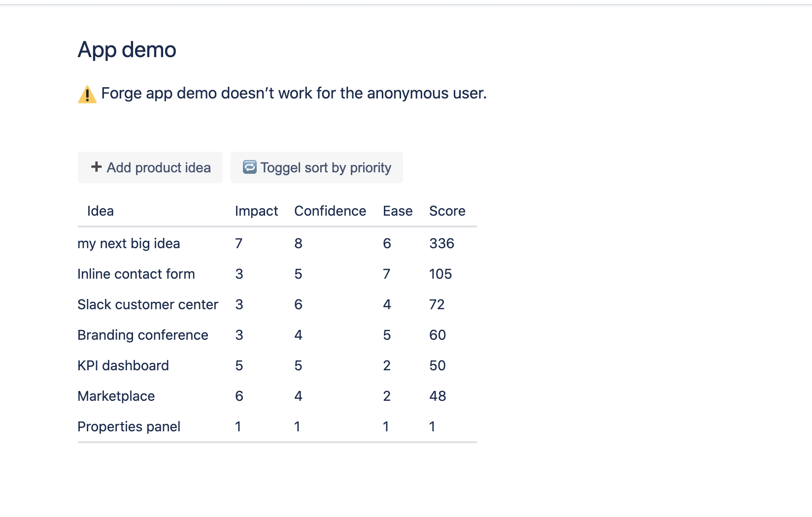Click the Score column header

pyautogui.click(x=447, y=211)
